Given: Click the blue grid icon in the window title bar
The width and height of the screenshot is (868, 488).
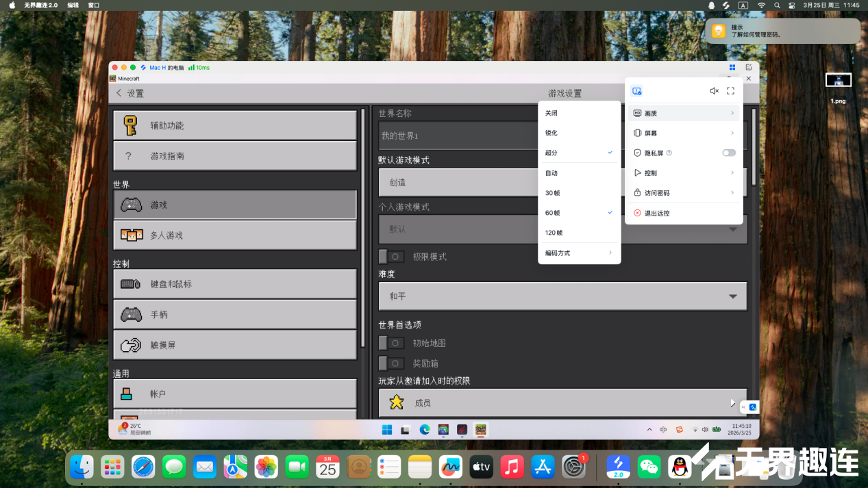Looking at the screenshot, I should [732, 67].
